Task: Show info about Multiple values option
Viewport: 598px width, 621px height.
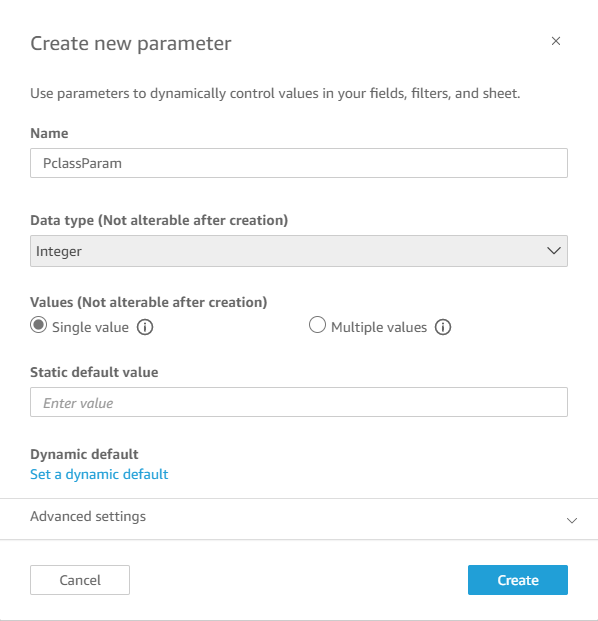Action: (443, 327)
